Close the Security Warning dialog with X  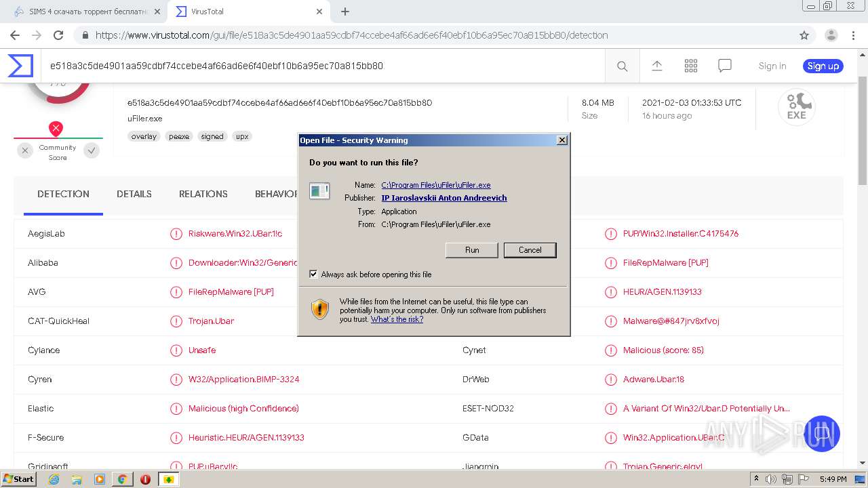click(561, 140)
